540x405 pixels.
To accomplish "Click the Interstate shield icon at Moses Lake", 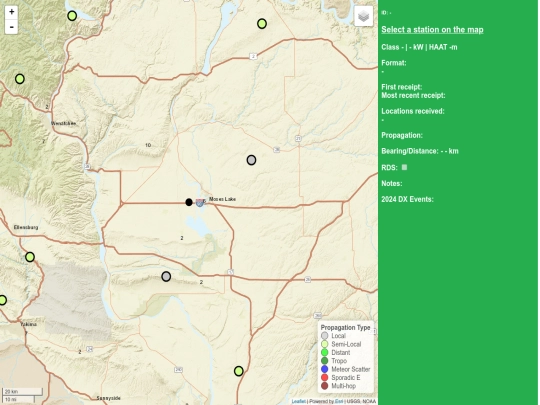I will 200,202.
